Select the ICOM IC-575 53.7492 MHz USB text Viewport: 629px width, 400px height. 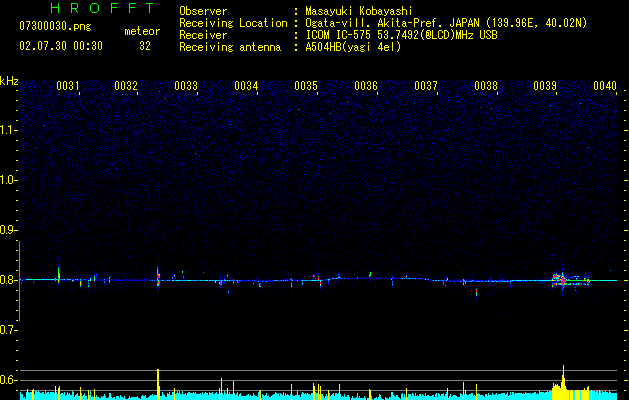pyautogui.click(x=401, y=35)
